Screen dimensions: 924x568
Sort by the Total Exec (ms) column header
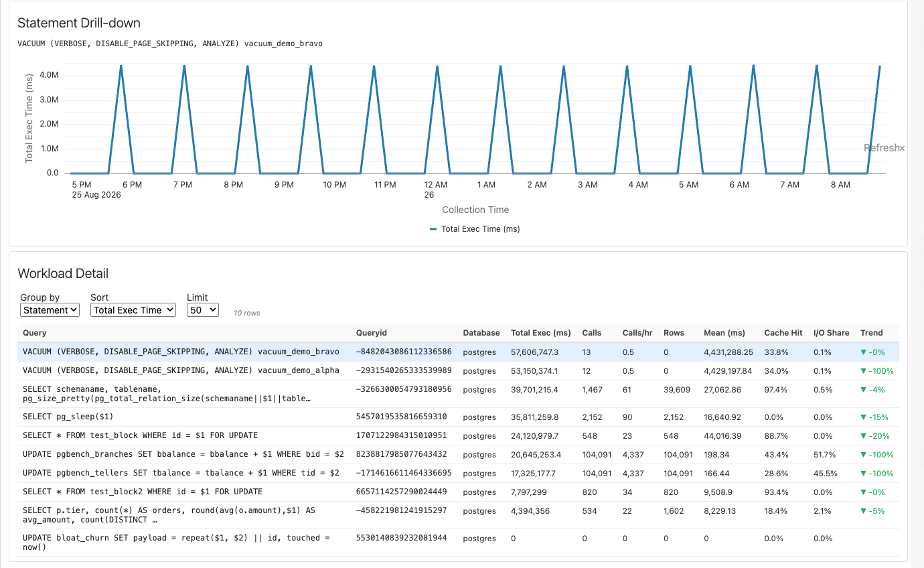pyautogui.click(x=541, y=333)
